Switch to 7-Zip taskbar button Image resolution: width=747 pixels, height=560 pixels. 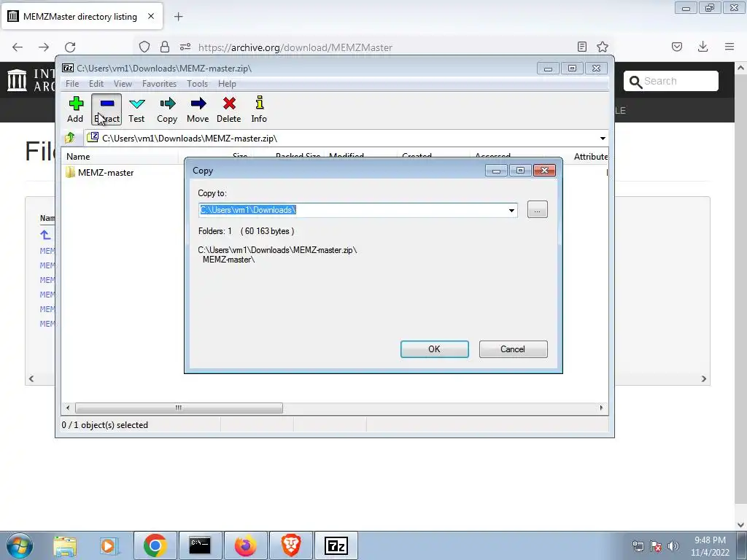coord(336,545)
